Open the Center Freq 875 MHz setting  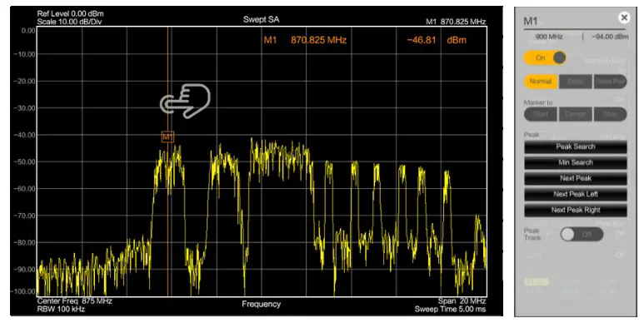pos(74,301)
